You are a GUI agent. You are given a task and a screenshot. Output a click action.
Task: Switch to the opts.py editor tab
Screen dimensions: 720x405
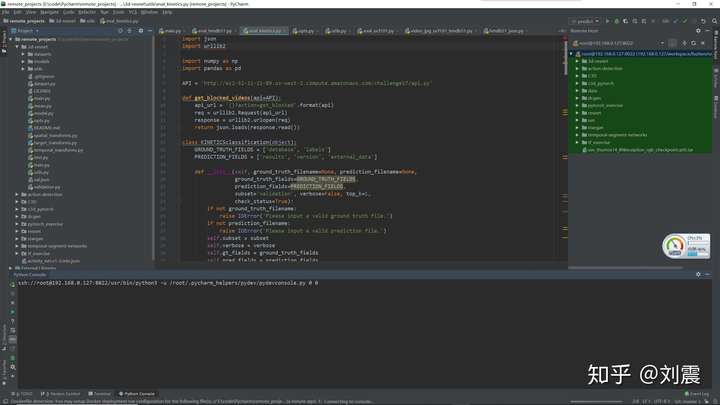304,31
